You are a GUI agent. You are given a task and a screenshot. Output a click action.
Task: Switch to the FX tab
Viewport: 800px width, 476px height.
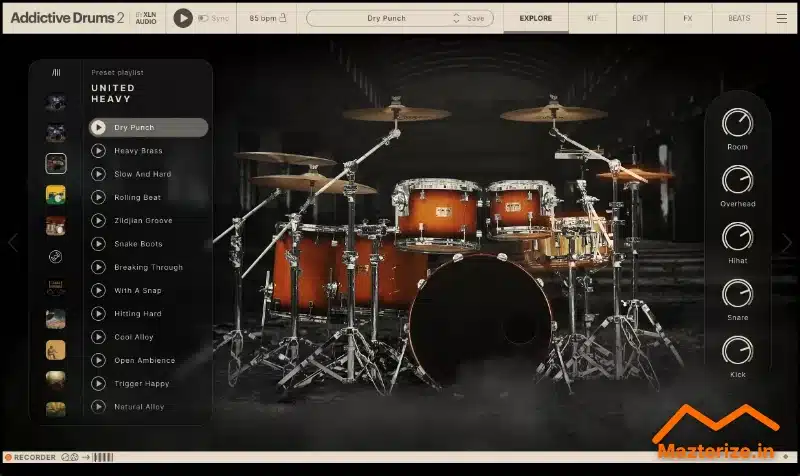[688, 18]
